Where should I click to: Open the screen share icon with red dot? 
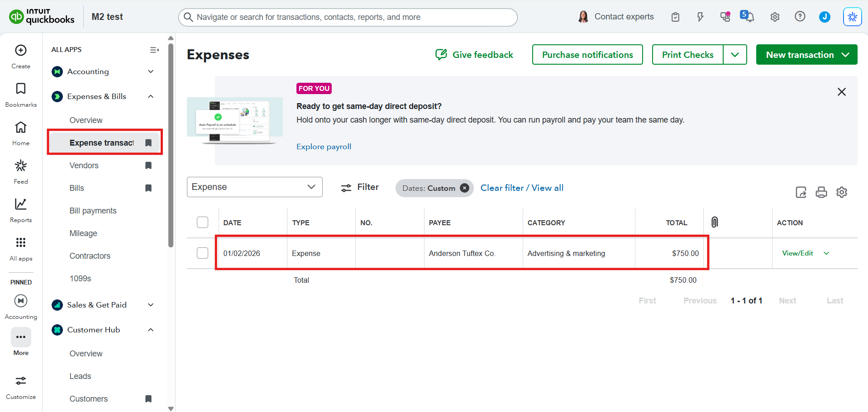coord(725,17)
